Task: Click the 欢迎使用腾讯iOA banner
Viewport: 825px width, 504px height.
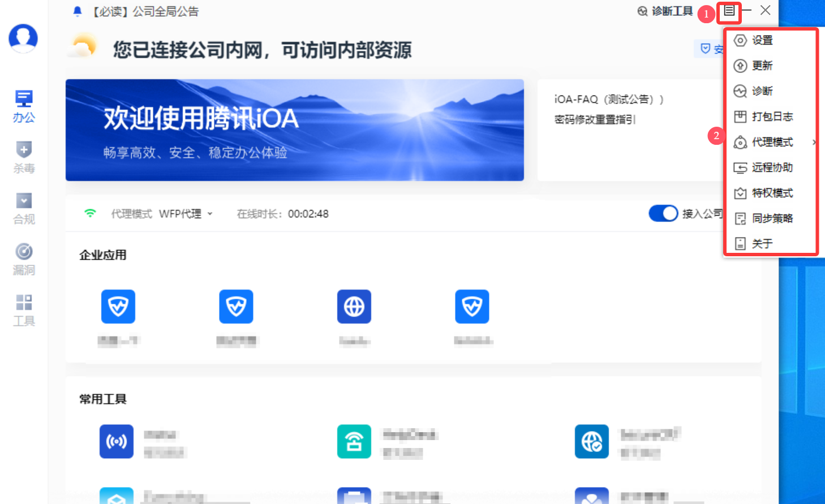Action: [295, 130]
